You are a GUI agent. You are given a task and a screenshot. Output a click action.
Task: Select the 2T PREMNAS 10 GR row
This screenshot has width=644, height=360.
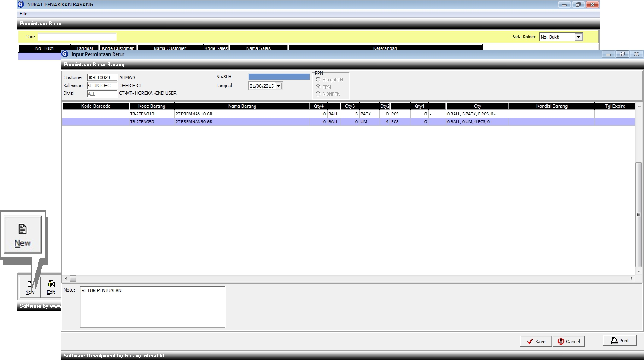[242, 114]
